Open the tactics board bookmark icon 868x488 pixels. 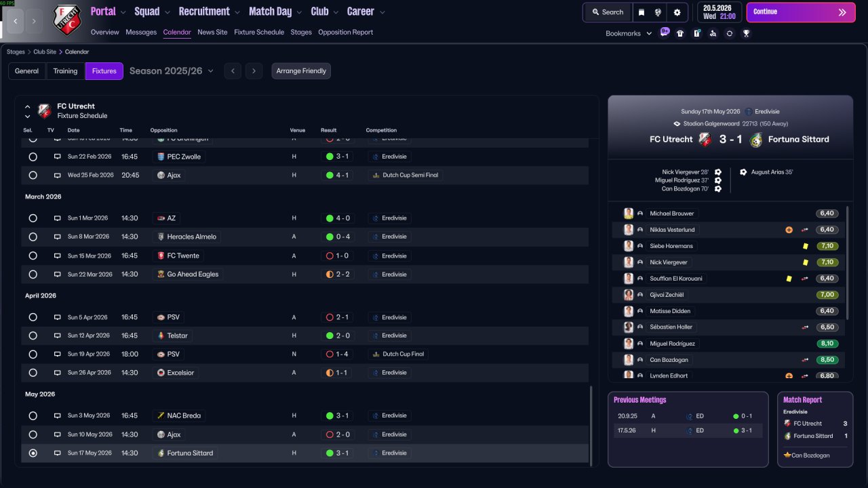[x=696, y=33]
